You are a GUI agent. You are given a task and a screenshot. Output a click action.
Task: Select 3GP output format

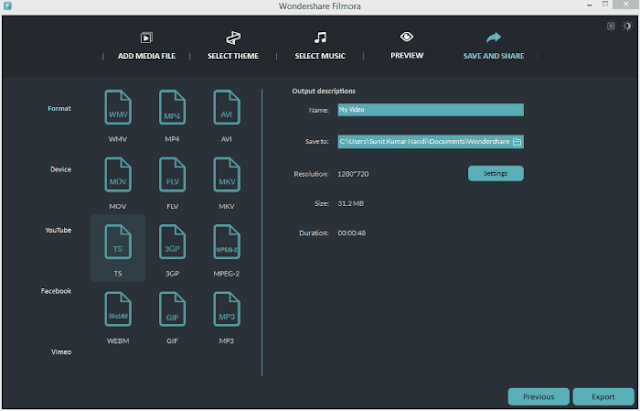tap(172, 242)
